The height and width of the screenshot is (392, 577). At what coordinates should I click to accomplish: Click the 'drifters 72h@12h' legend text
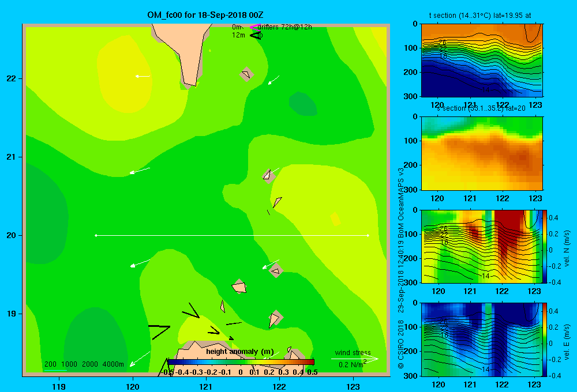click(285, 27)
